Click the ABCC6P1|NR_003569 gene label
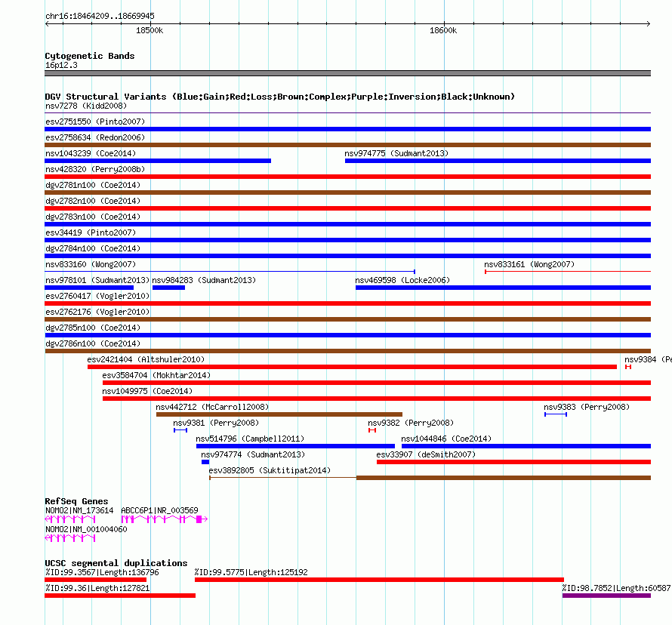 (x=159, y=510)
